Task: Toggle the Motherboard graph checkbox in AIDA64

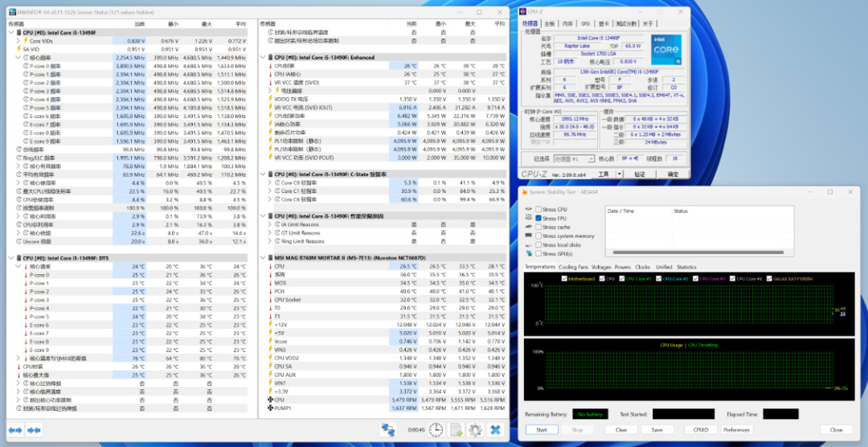Action: 565,278
